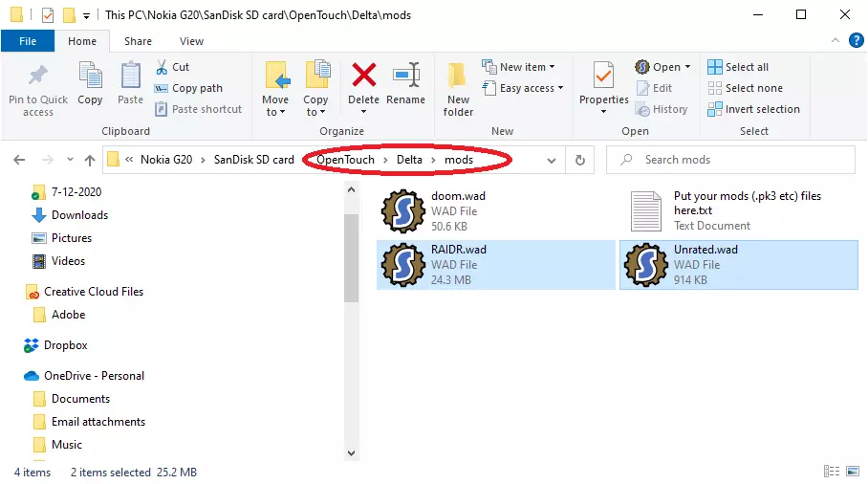Select all items in folder
Image resolution: width=868 pixels, height=484 pixels.
point(738,67)
